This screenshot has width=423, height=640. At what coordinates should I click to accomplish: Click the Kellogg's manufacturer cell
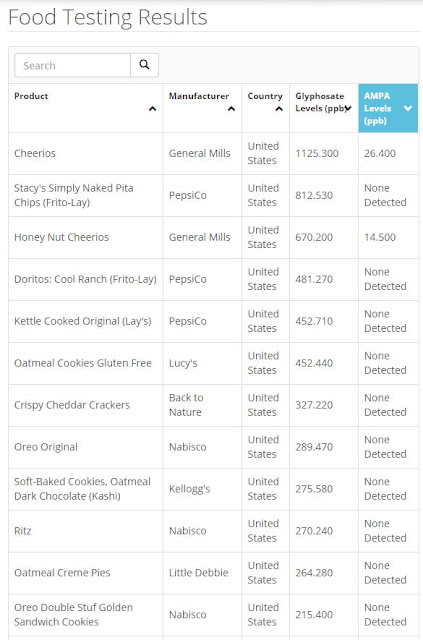pyautogui.click(x=189, y=489)
